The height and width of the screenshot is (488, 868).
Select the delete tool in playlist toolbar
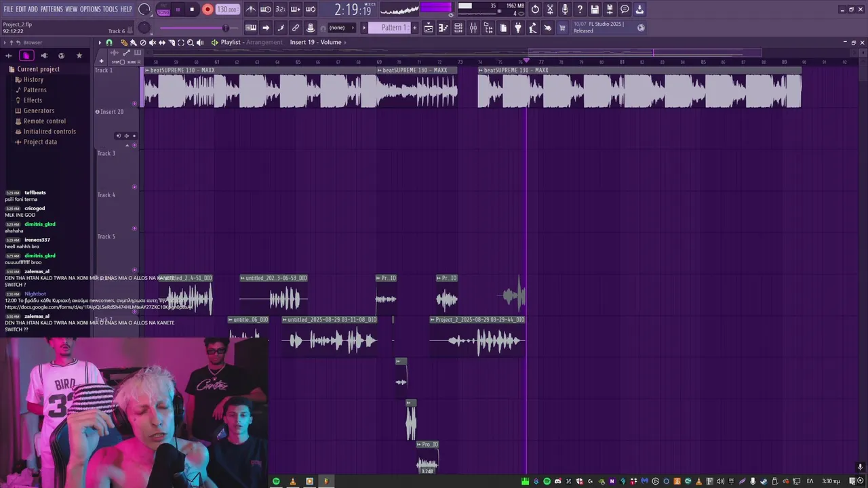(142, 43)
